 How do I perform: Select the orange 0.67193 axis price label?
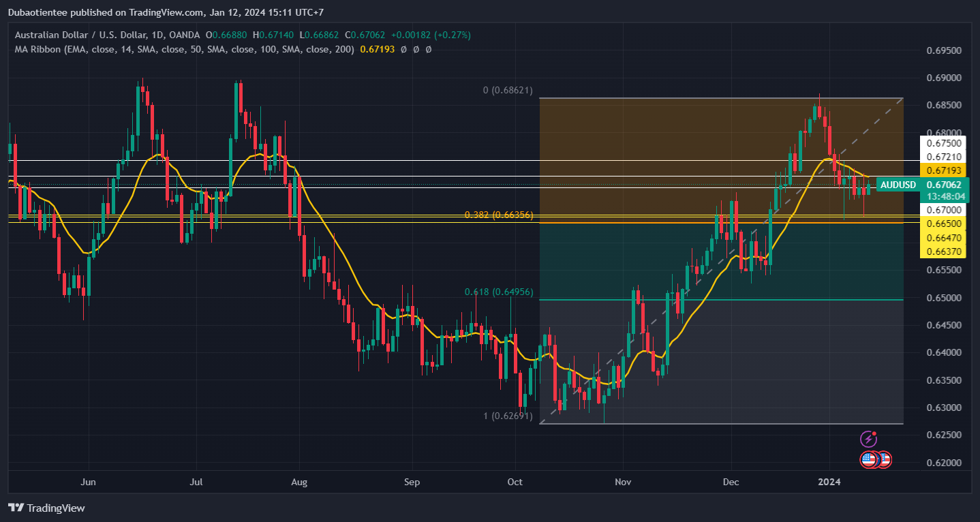943,170
